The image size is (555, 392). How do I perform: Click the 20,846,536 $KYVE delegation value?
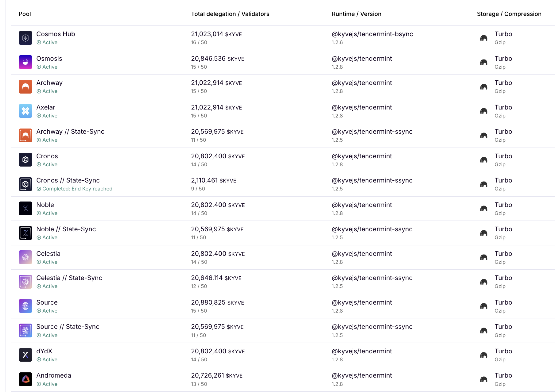(218, 59)
